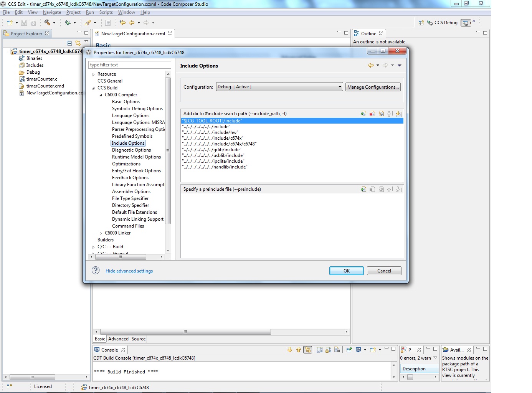532x393 pixels.
Task: Toggle Link with Editor in Project Explorer
Action: [78, 43]
